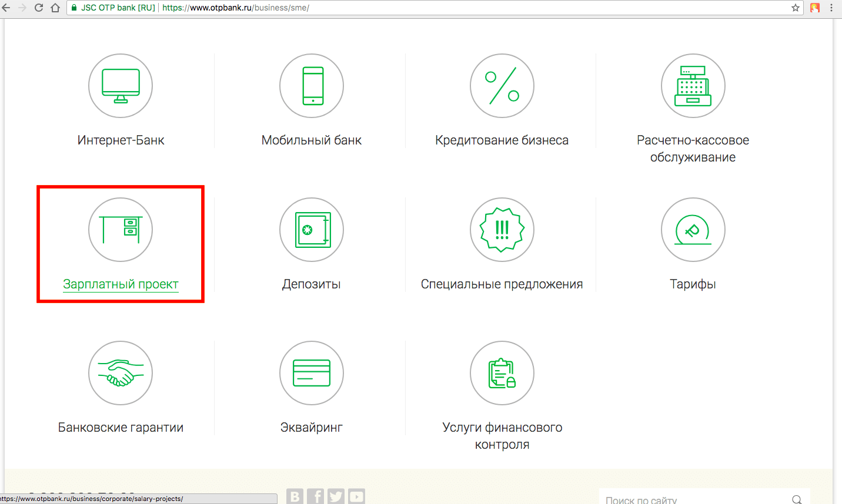Click the Поиск по сайту search field
The image size is (842, 504).
click(x=694, y=499)
